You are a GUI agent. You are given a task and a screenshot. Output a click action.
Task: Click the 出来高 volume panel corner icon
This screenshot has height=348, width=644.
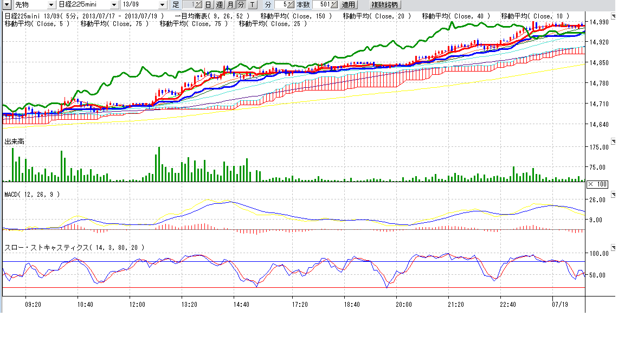(613, 140)
